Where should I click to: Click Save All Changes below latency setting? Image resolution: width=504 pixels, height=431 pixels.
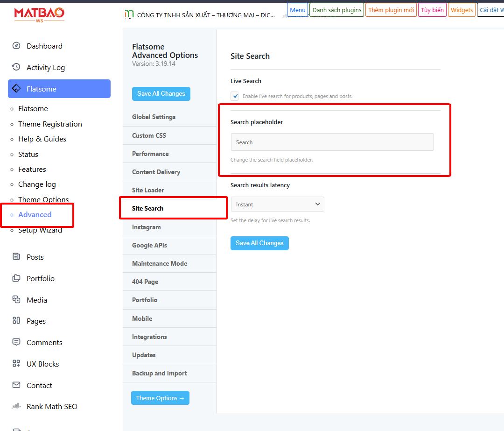point(259,243)
